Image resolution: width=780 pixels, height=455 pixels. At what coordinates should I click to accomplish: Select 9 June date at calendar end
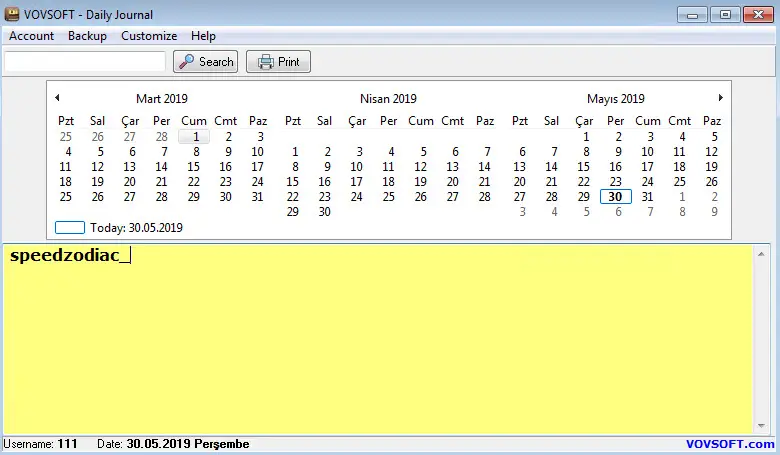714,211
